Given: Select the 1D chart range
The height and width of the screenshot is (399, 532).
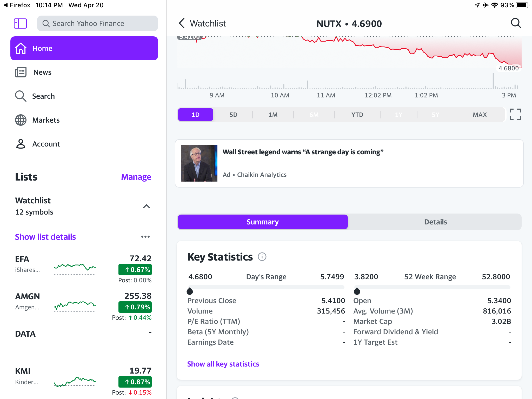Looking at the screenshot, I should (x=195, y=115).
